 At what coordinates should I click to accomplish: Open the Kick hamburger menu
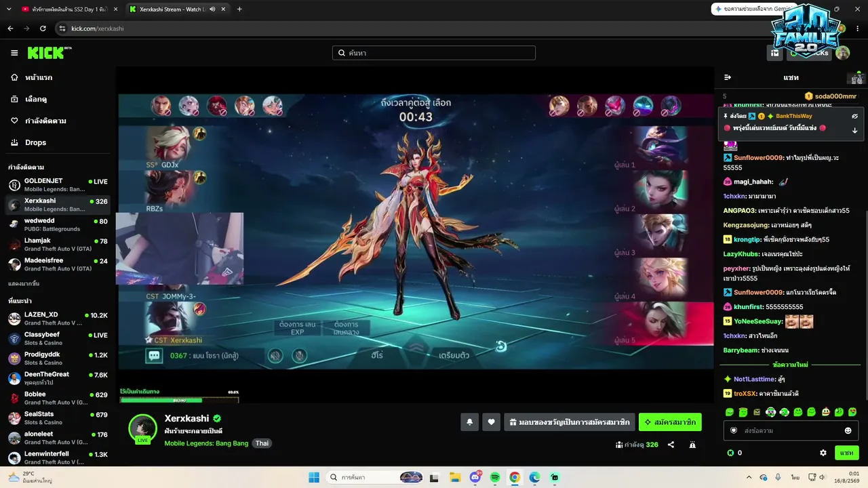14,53
